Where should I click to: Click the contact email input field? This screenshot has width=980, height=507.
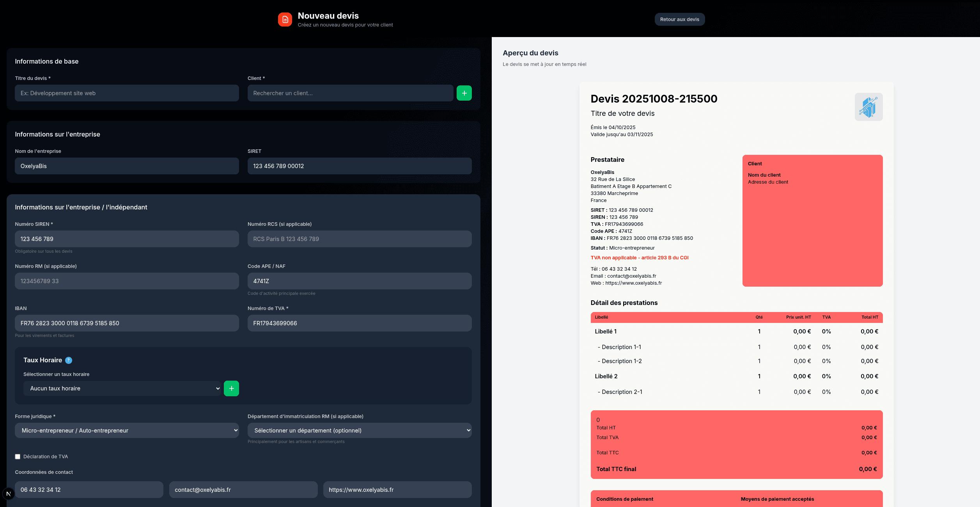pos(243,490)
